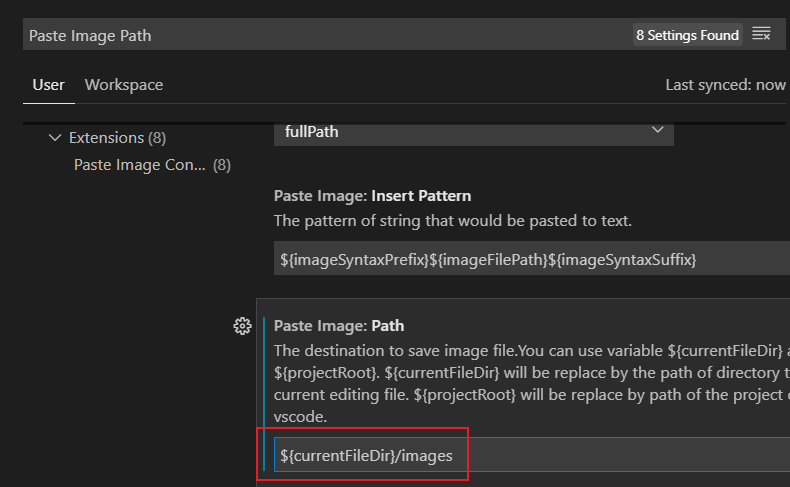
Task: Open the gear menu beside Paste Image: Path
Action: pyautogui.click(x=241, y=326)
